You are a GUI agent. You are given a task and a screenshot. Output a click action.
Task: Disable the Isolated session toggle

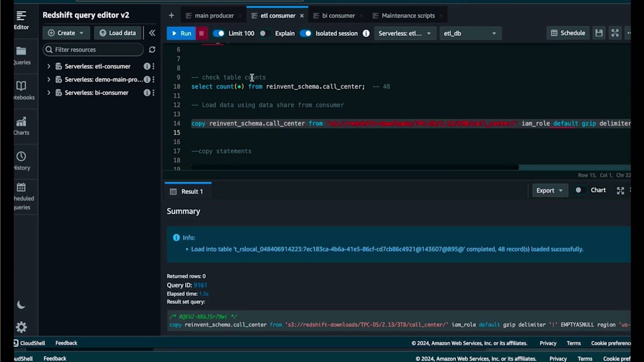(x=305, y=33)
